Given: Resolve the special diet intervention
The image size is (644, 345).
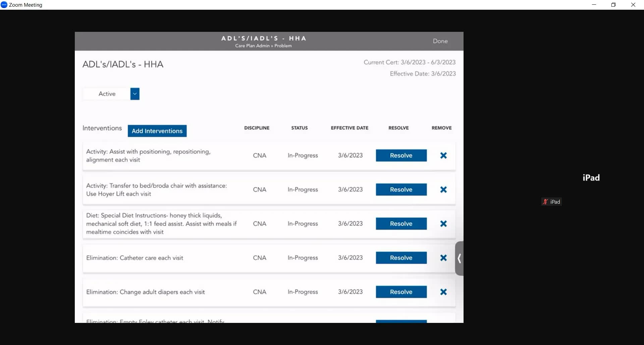Looking at the screenshot, I should coord(401,223).
